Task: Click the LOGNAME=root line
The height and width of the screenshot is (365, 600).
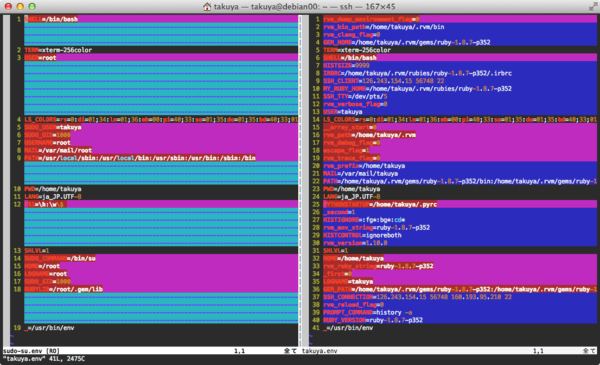Action: click(46, 274)
